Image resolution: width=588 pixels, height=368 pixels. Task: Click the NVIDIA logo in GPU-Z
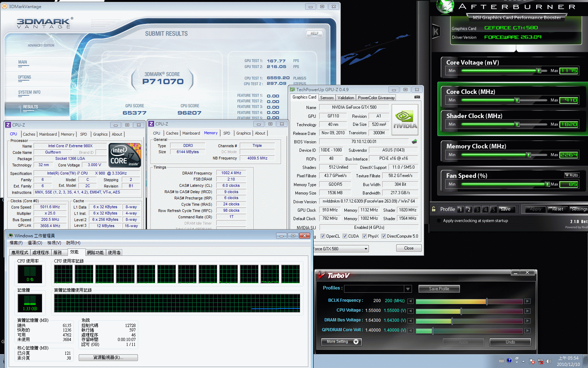pos(405,120)
